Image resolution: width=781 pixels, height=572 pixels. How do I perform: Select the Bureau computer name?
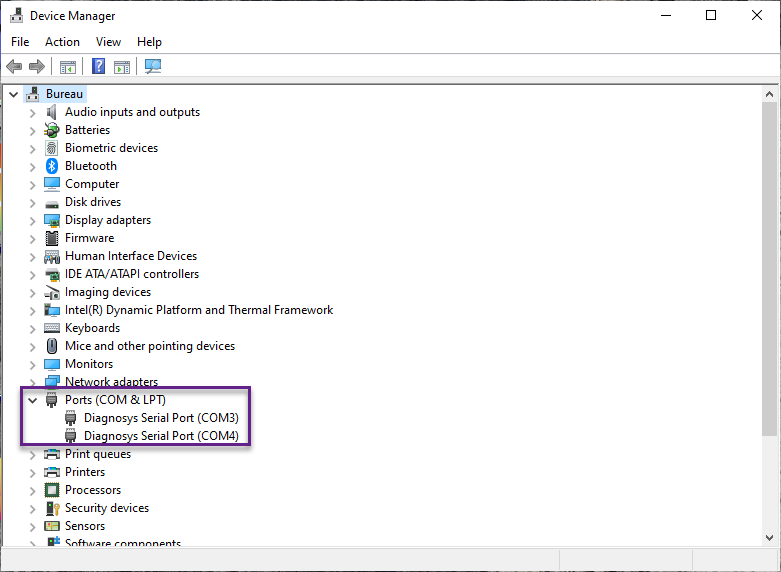coord(64,94)
